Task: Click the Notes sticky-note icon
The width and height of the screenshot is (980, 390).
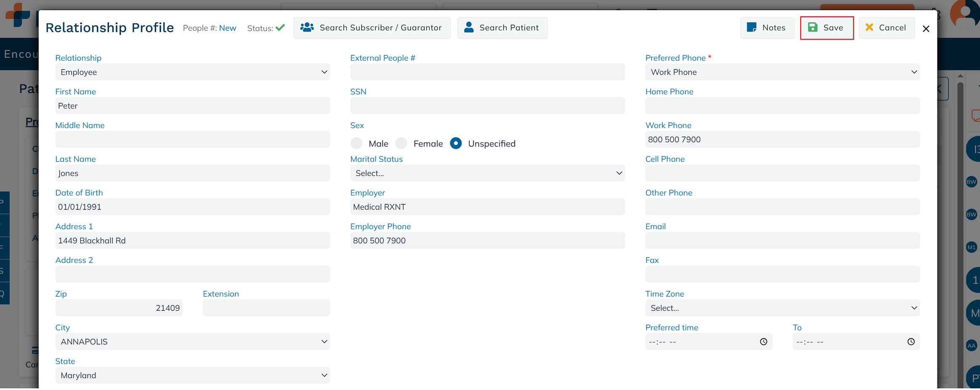Action: (752, 27)
